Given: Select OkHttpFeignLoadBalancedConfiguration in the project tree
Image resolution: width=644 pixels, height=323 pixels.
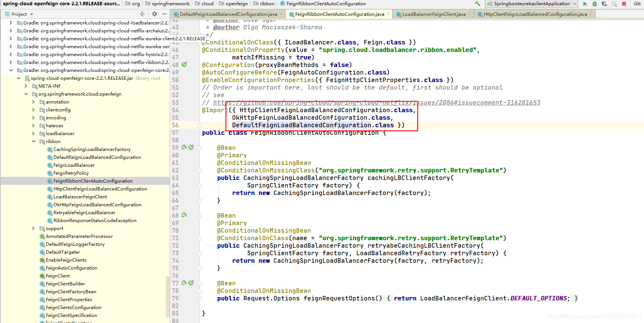Looking at the screenshot, I should [x=97, y=205].
